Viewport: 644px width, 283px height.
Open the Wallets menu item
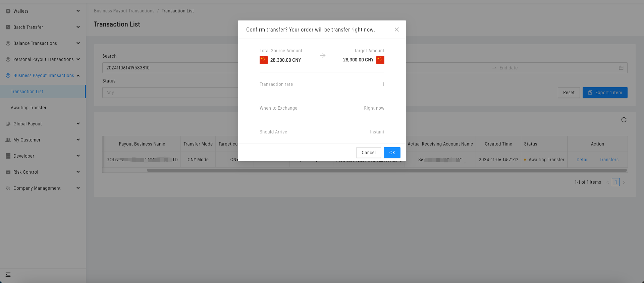tap(43, 11)
